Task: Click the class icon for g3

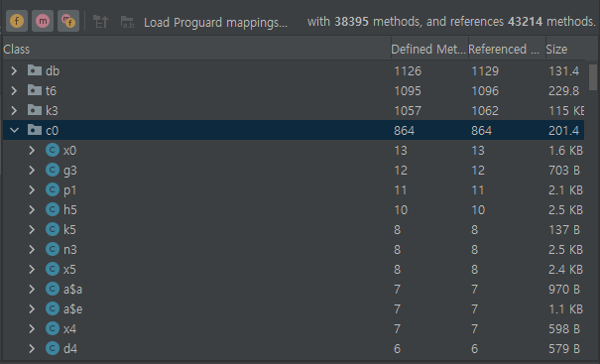Action: (x=53, y=170)
